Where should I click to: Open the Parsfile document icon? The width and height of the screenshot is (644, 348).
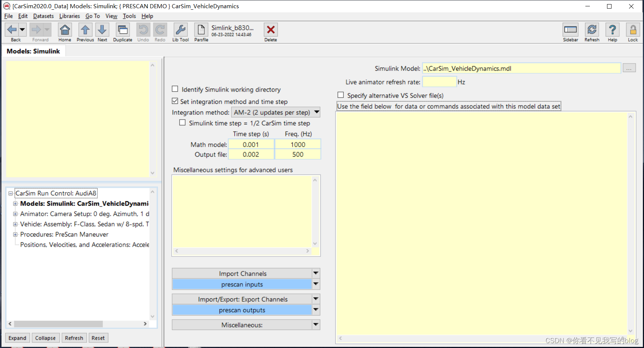click(201, 30)
